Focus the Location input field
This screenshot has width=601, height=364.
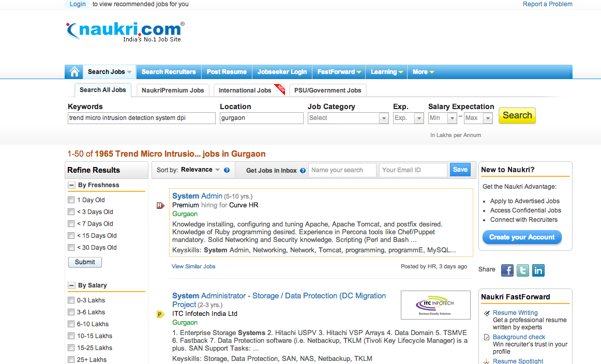(x=261, y=118)
